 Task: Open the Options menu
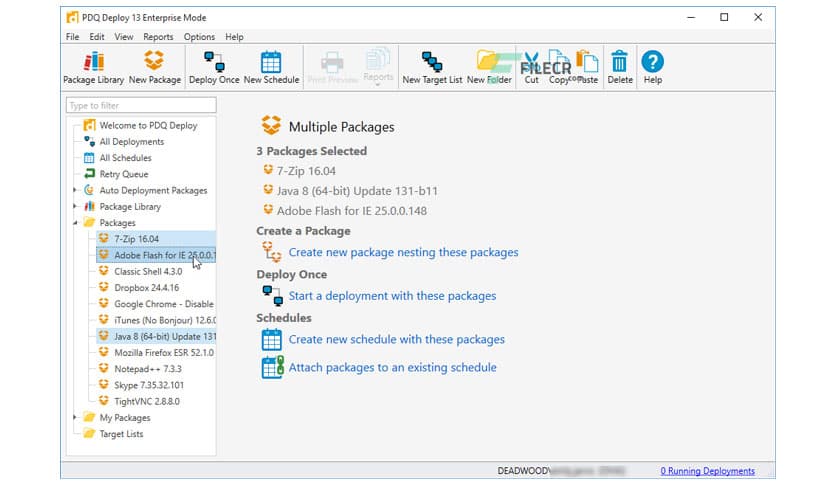199,37
